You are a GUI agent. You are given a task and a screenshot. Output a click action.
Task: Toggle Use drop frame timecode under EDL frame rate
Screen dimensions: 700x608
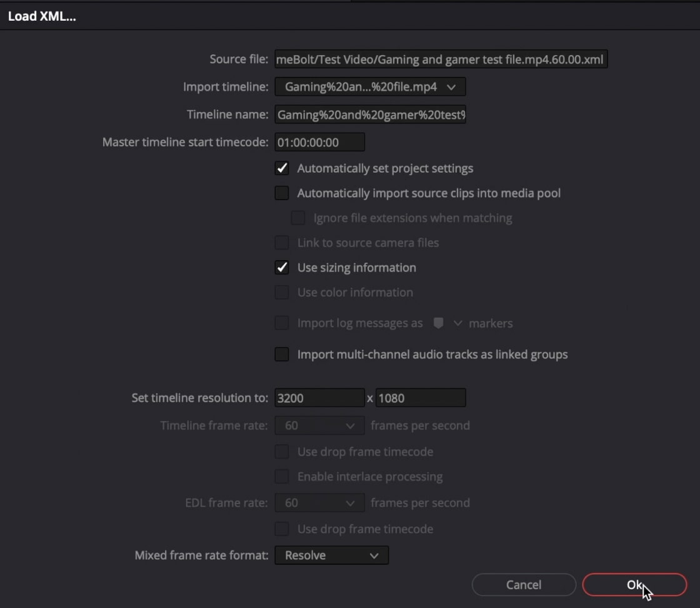282,529
